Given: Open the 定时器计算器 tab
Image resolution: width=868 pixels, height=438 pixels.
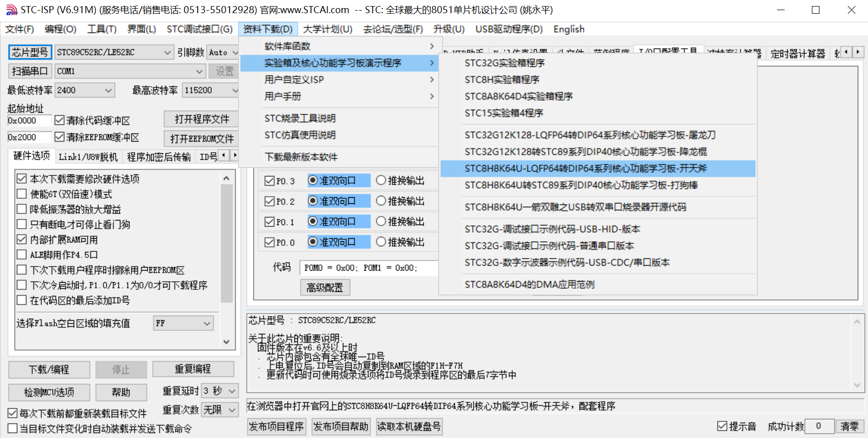Looking at the screenshot, I should point(798,54).
